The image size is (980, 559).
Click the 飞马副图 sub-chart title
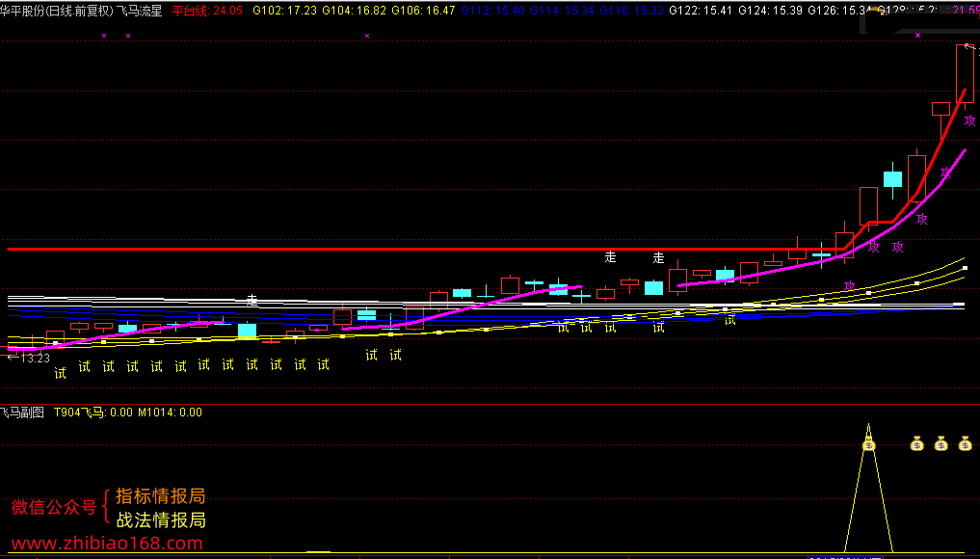(x=22, y=413)
